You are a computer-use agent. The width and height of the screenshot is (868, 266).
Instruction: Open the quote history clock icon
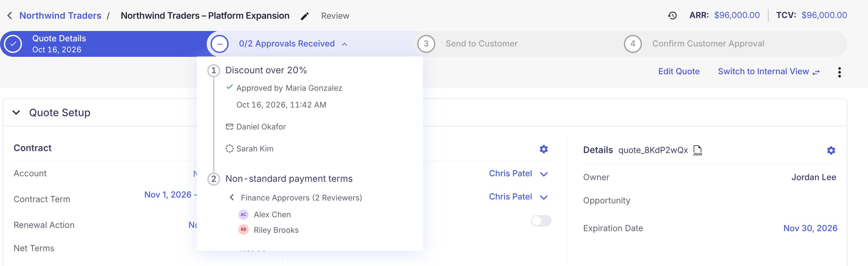pyautogui.click(x=672, y=15)
